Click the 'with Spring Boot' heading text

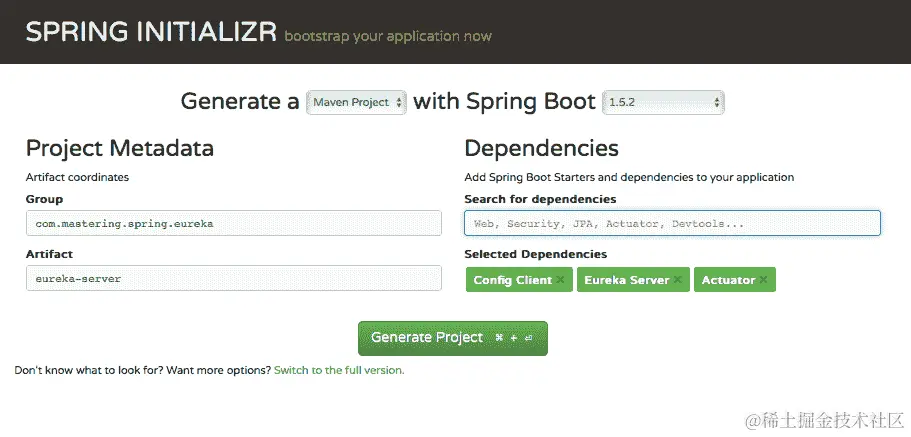(504, 102)
